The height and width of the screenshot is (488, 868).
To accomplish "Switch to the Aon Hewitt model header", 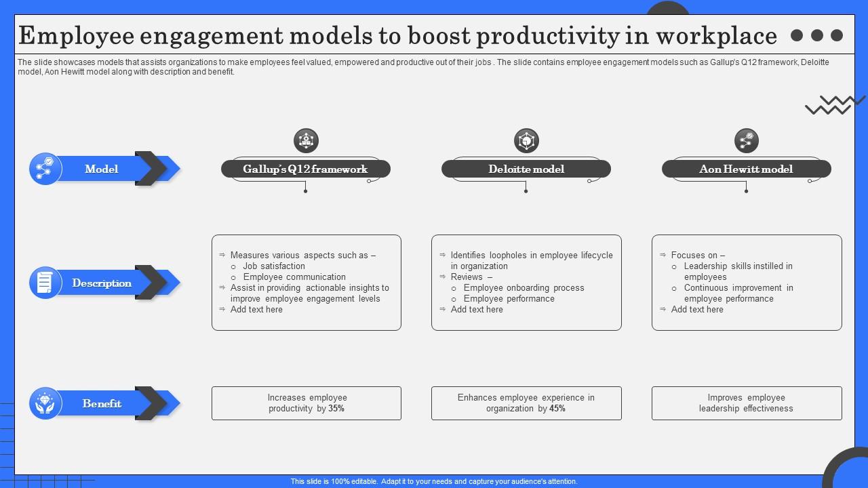I will [x=746, y=169].
